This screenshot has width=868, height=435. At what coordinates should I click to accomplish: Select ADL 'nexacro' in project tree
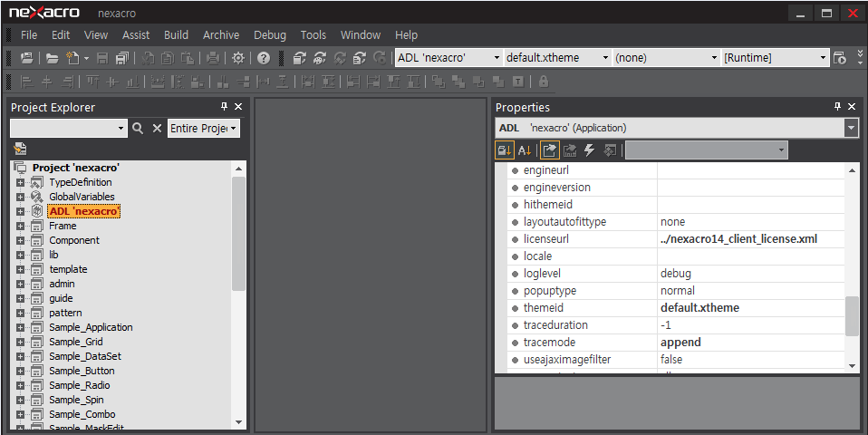pos(83,211)
